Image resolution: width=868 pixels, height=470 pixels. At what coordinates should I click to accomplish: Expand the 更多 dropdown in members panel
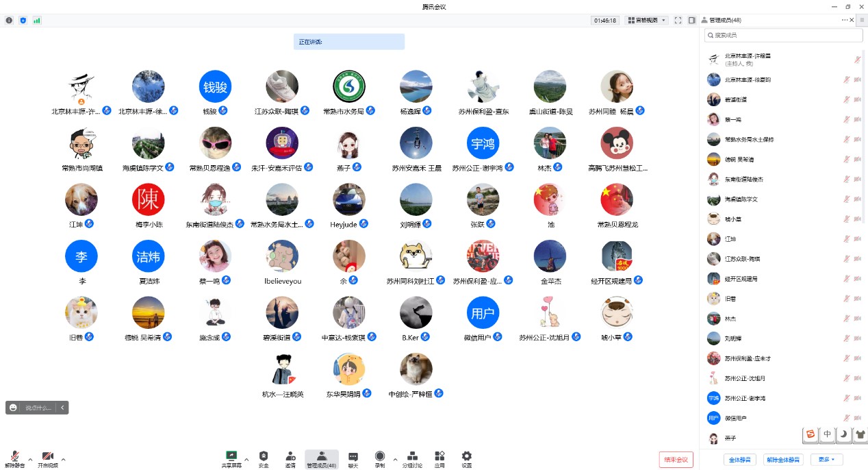point(826,460)
